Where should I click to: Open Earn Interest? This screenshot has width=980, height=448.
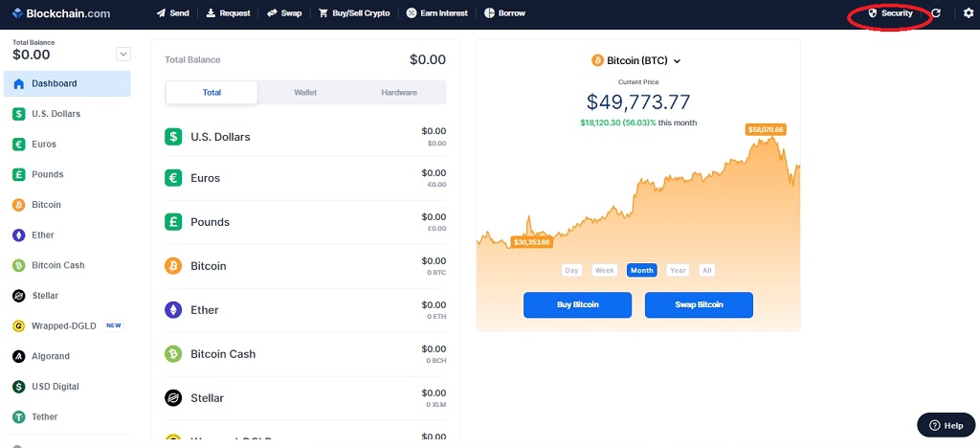(436, 13)
